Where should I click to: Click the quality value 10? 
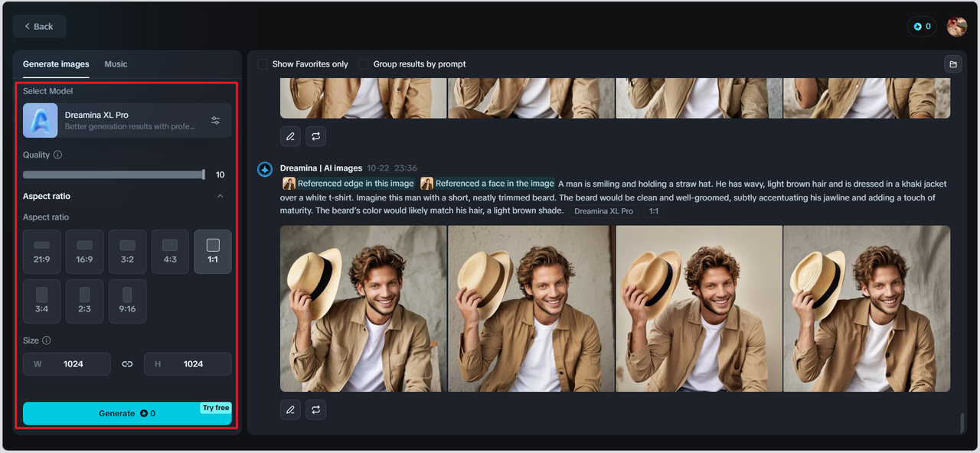pos(220,175)
